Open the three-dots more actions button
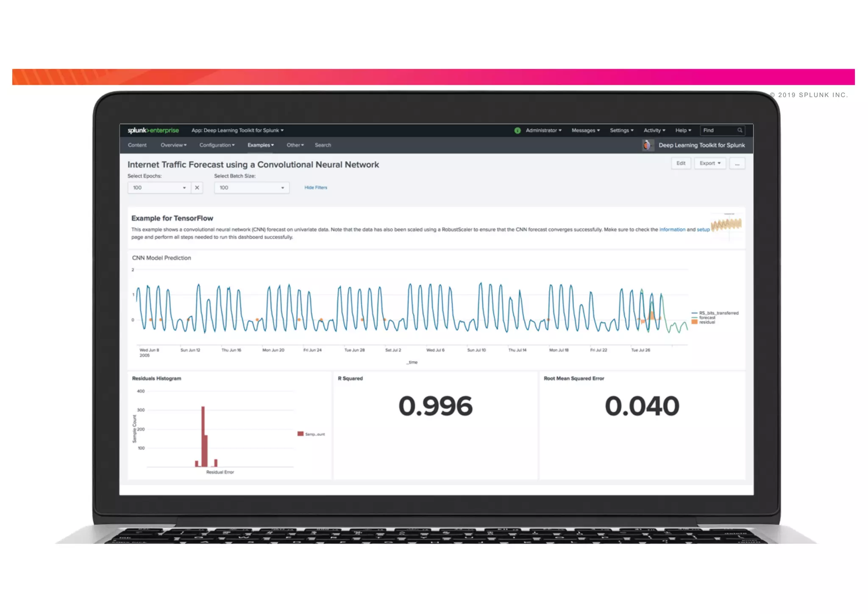Screen dimensions: 868x614 pyautogui.click(x=737, y=164)
